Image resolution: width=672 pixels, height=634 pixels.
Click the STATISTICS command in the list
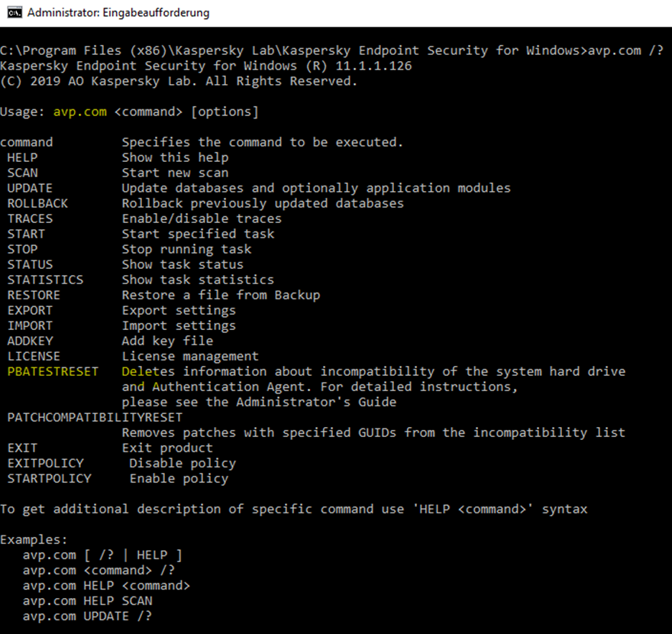tap(45, 280)
